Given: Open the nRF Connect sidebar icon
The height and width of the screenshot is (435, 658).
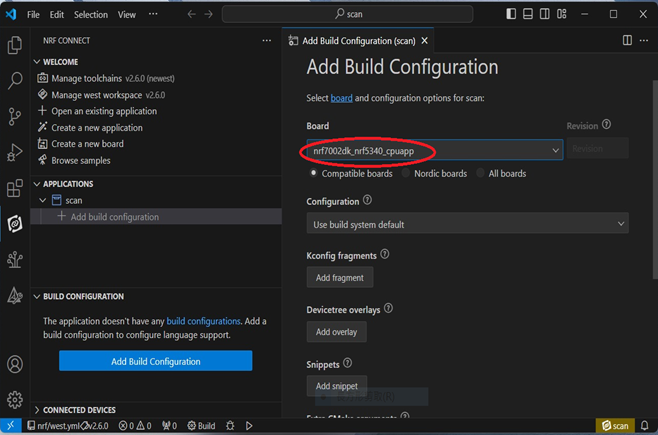Looking at the screenshot, I should tap(15, 224).
